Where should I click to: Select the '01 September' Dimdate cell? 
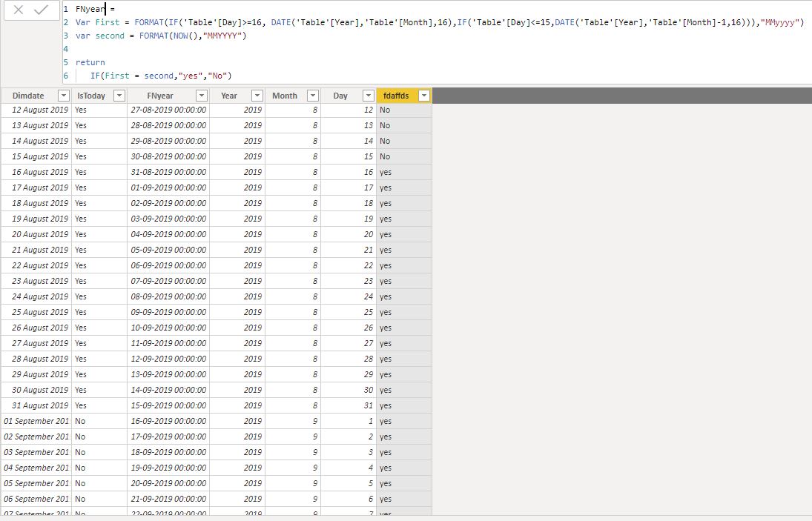tap(36, 421)
